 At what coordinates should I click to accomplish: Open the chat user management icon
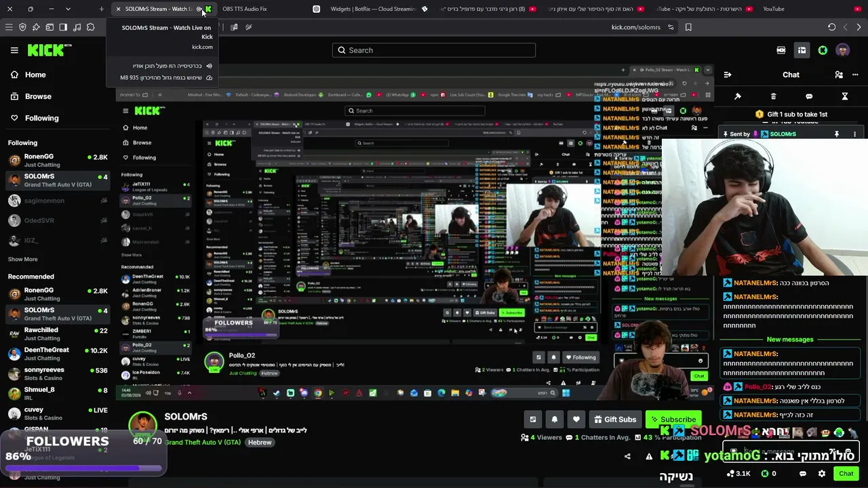coord(839,75)
